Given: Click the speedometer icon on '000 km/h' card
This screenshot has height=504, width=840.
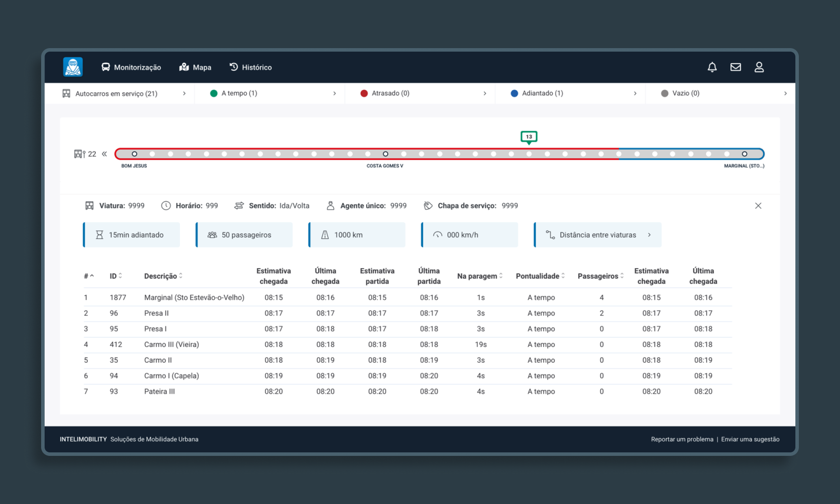Looking at the screenshot, I should point(437,234).
